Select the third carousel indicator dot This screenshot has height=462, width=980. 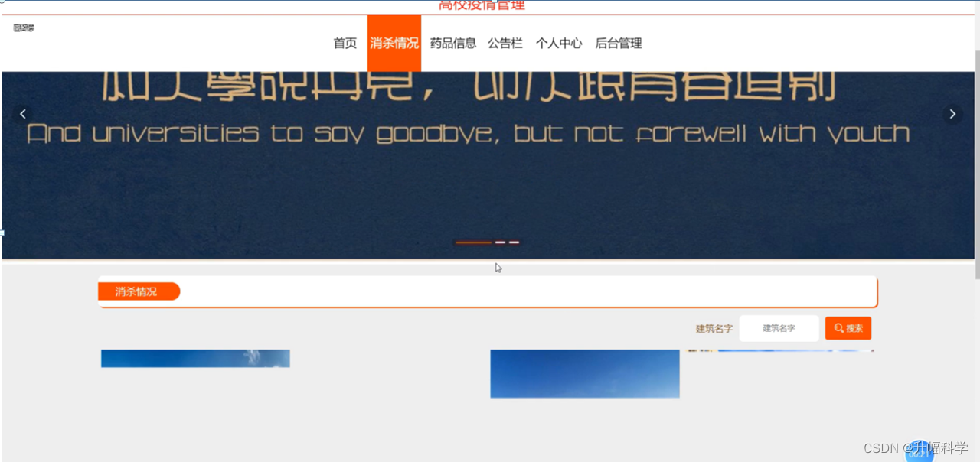[x=514, y=242]
